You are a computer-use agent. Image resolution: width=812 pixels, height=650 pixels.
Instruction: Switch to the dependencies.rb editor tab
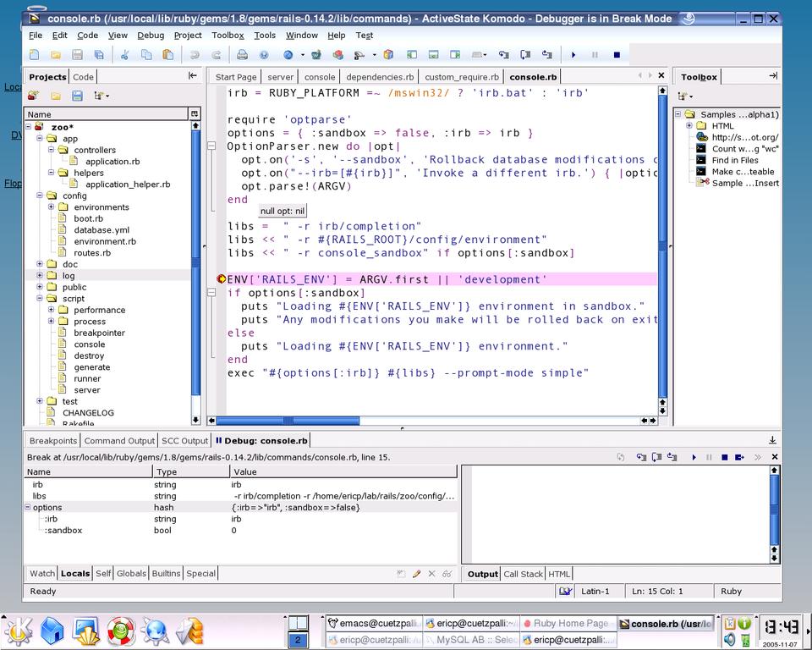(379, 77)
